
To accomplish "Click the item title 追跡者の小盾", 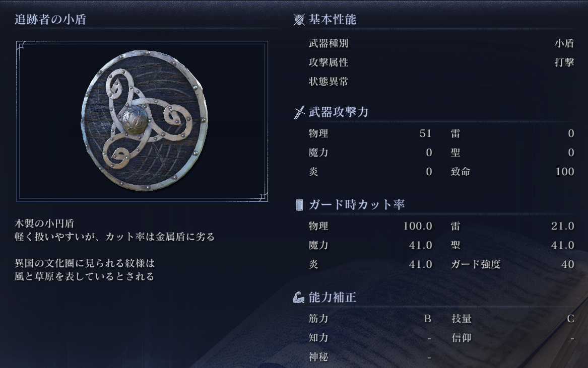I will pos(50,20).
